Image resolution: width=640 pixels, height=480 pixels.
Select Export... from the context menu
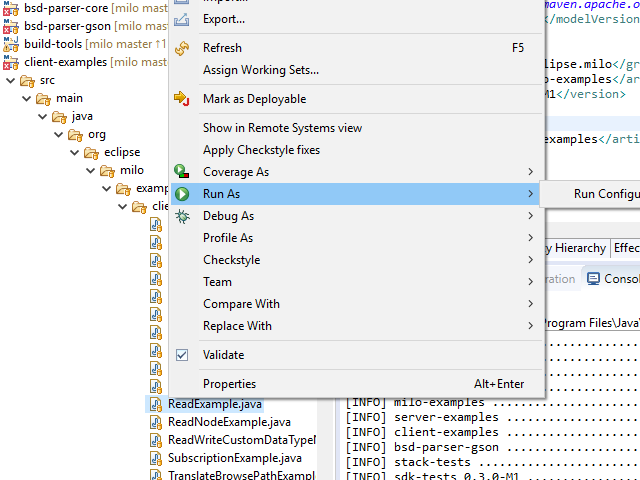pos(223,19)
